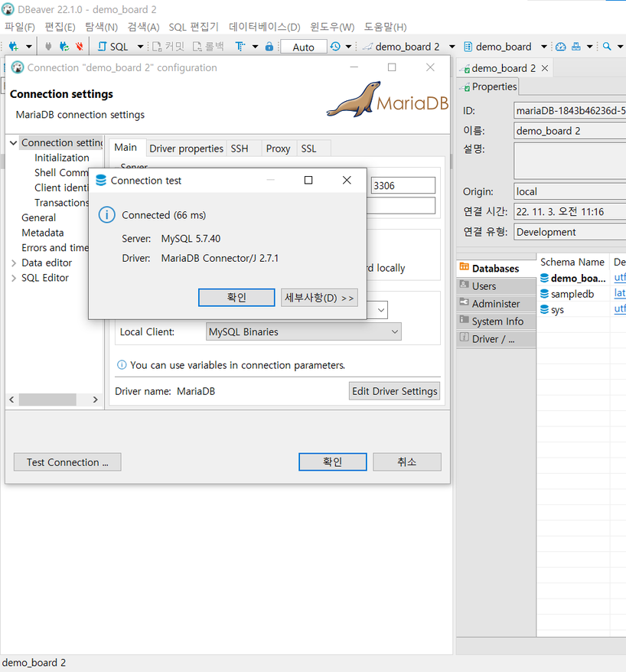The height and width of the screenshot is (672, 626).
Task: Open the Local Client MySQL Binaries dropdown
Action: (x=303, y=331)
